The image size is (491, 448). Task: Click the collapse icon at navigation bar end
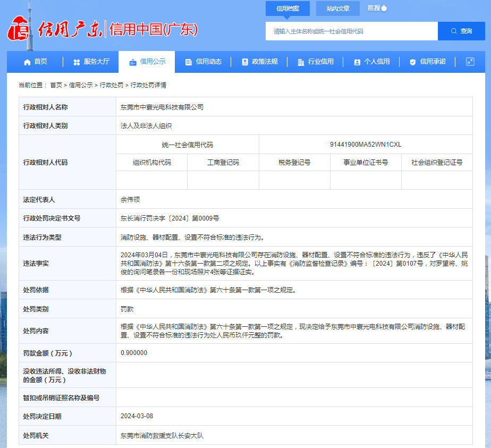470,62
